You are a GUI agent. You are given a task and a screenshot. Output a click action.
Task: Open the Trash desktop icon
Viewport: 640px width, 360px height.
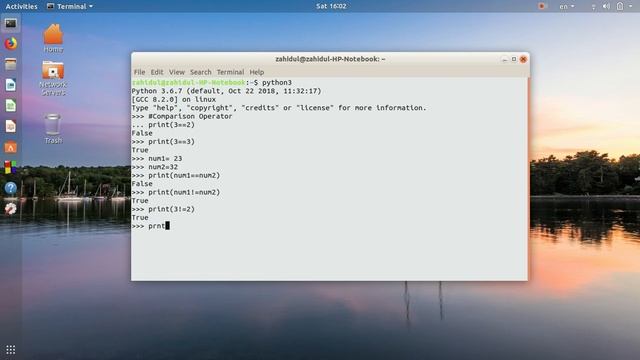coord(53,129)
